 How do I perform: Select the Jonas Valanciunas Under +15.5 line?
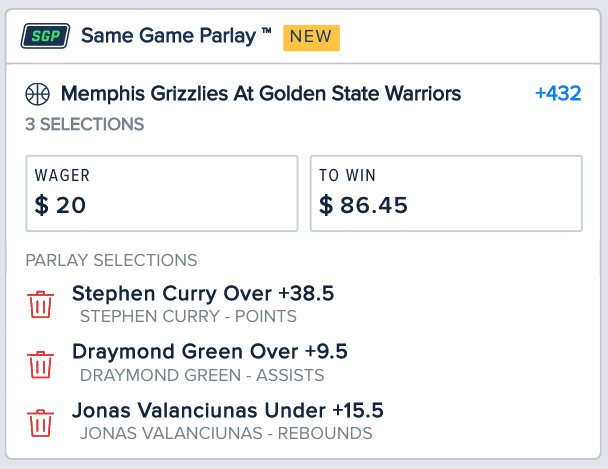(228, 410)
